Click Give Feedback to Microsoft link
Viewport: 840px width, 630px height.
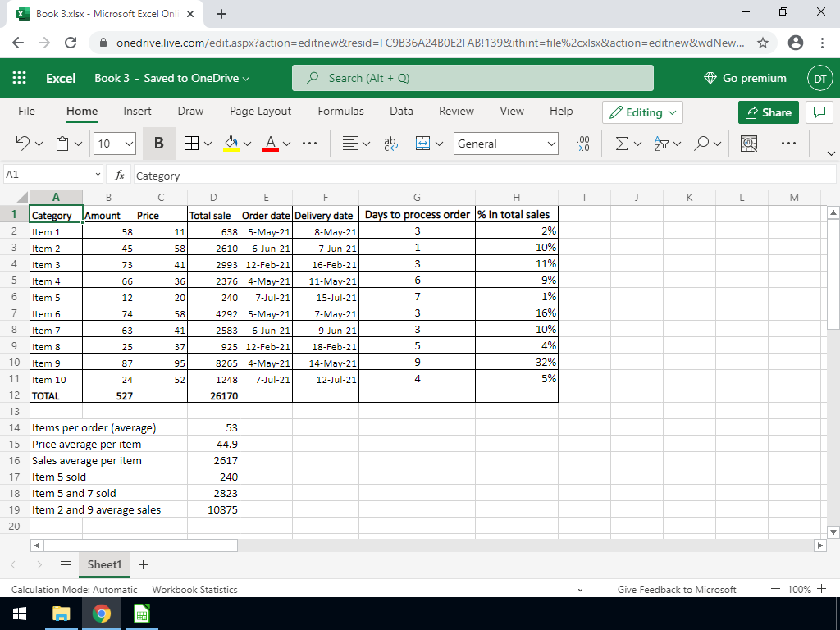tap(677, 589)
